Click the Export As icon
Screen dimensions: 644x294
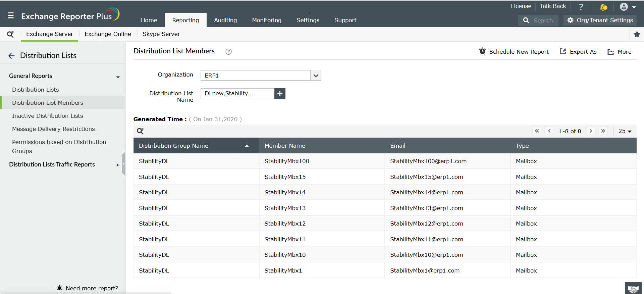563,51
